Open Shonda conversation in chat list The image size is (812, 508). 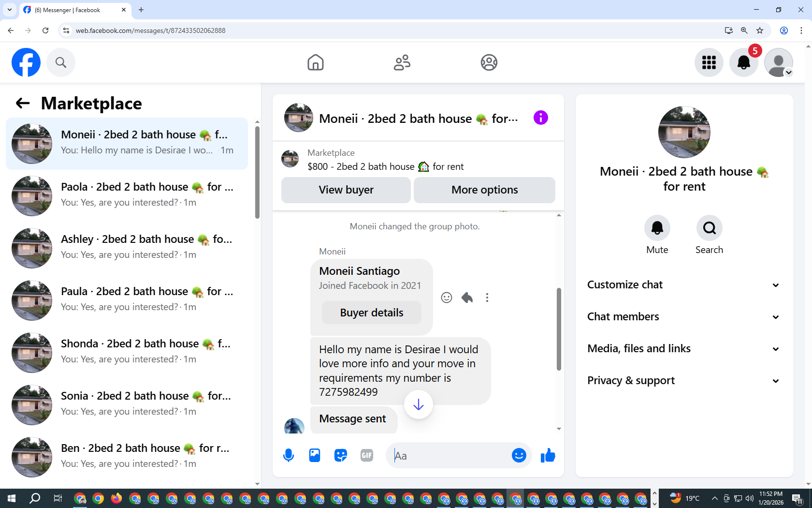(x=127, y=353)
